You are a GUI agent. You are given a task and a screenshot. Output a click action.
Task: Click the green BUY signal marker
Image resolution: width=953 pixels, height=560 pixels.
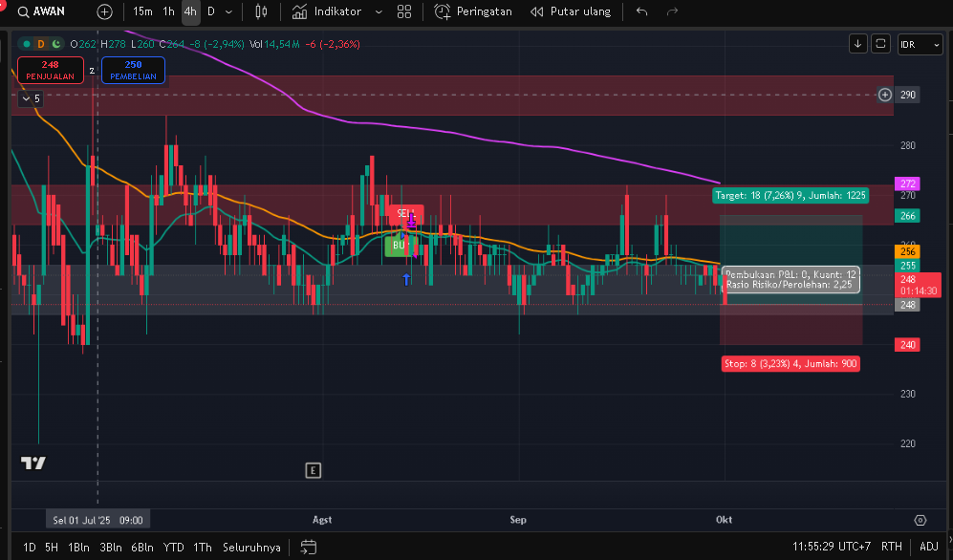click(400, 246)
